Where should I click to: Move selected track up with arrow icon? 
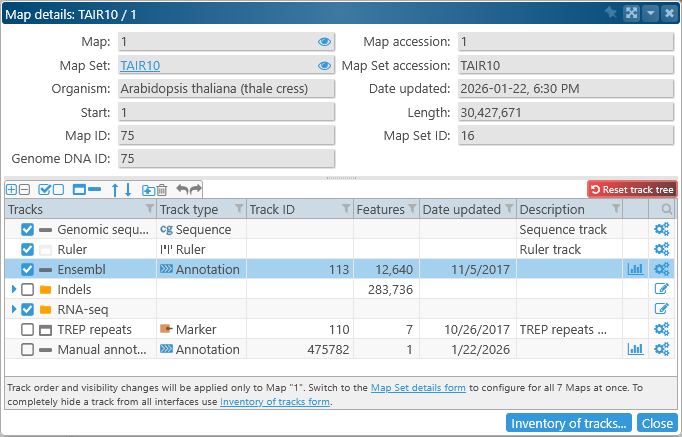pos(115,189)
